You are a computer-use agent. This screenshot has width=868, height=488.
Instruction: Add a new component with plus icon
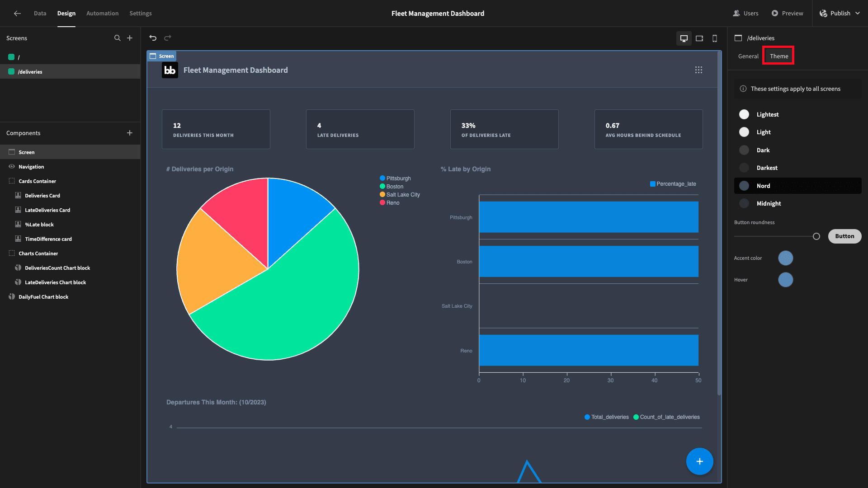pos(130,133)
